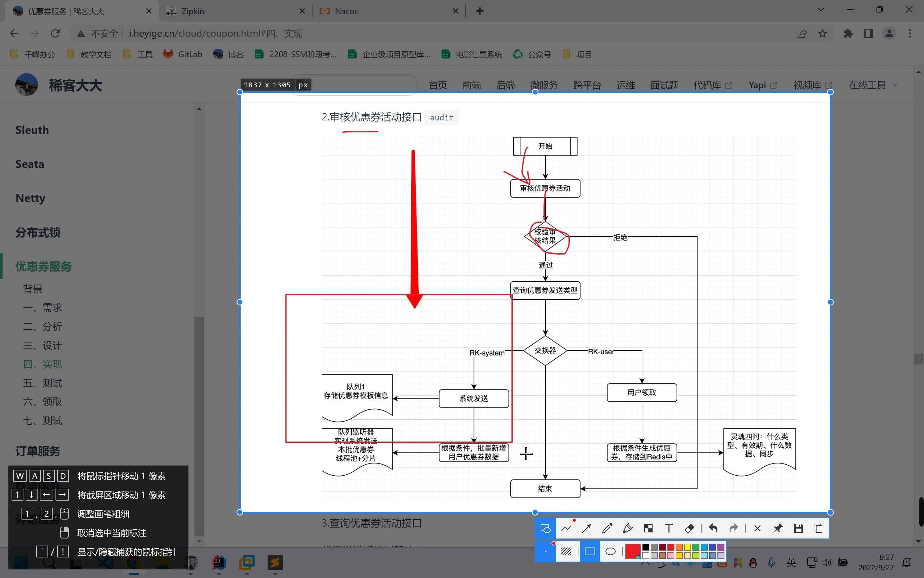Open the 订单服务 sidebar section
Viewport: 924px width, 578px height.
click(x=38, y=451)
